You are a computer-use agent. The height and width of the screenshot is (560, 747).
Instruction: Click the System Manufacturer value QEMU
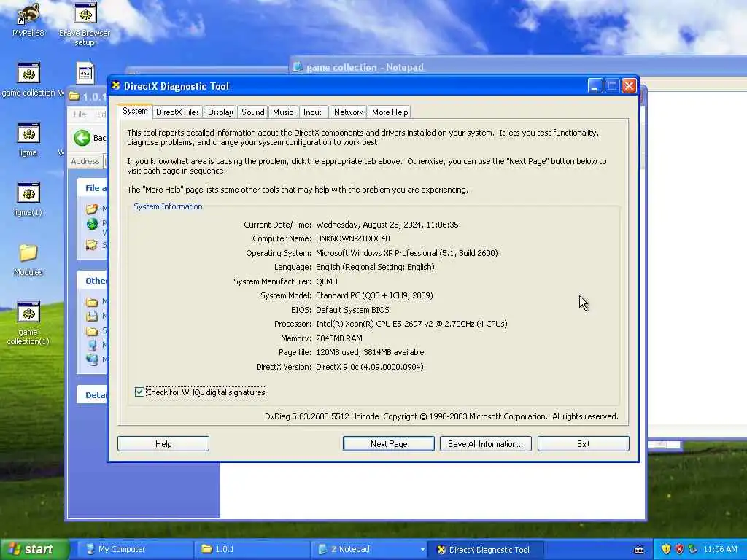click(326, 281)
